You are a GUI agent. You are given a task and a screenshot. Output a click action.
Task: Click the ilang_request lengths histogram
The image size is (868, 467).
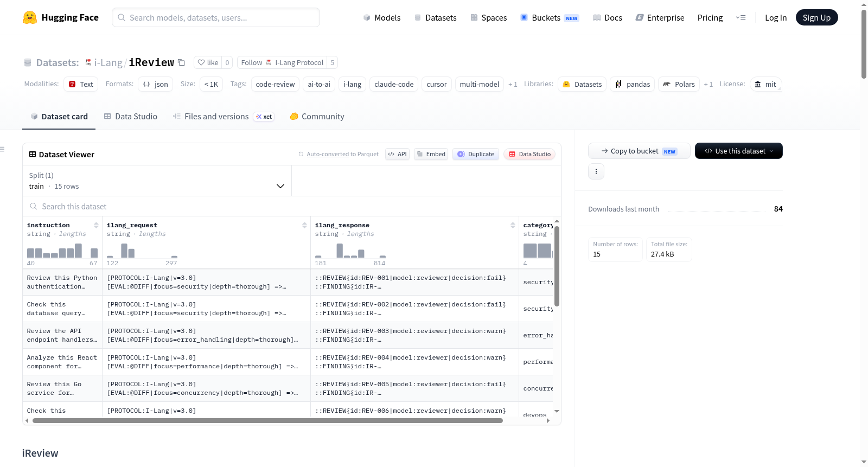pyautogui.click(x=142, y=251)
